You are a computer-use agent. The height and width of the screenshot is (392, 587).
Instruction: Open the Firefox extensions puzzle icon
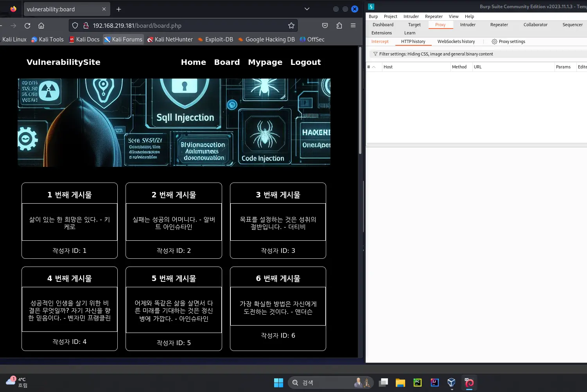coord(339,26)
